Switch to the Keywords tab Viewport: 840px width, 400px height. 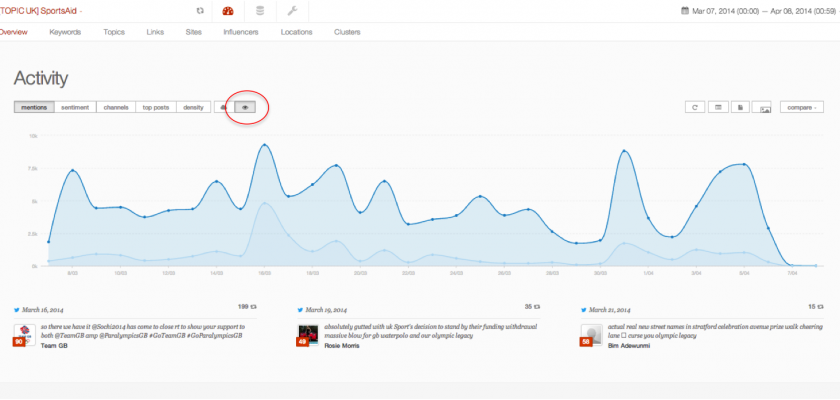65,32
